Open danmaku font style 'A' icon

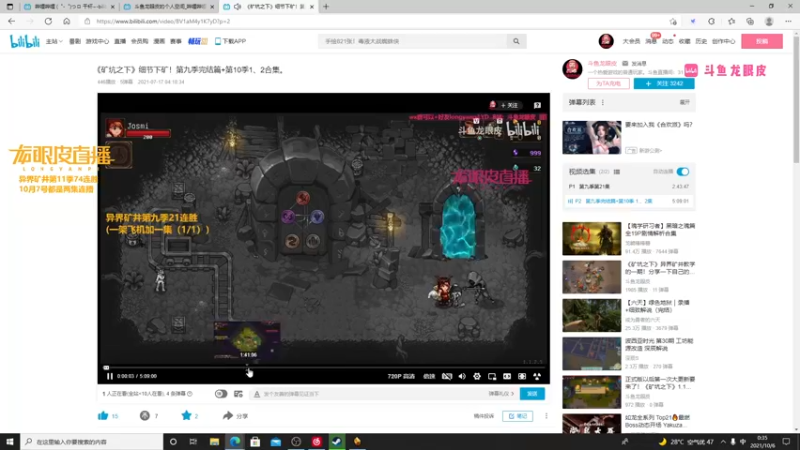(257, 394)
